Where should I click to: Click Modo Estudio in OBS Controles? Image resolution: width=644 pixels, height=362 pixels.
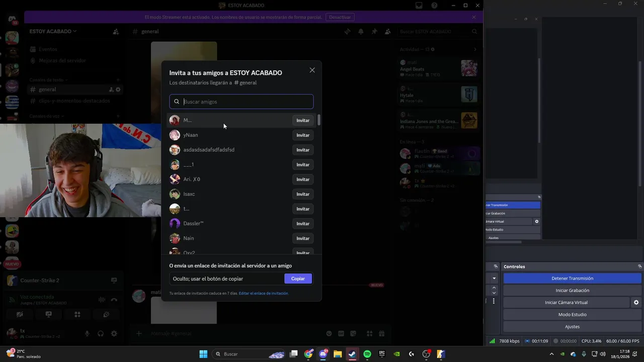click(x=573, y=315)
